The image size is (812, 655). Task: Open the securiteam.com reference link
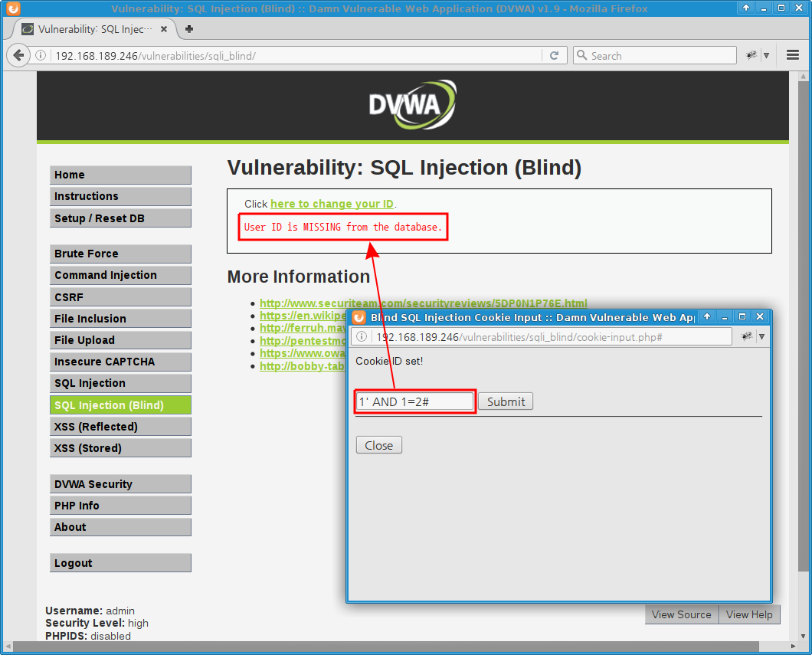point(423,303)
